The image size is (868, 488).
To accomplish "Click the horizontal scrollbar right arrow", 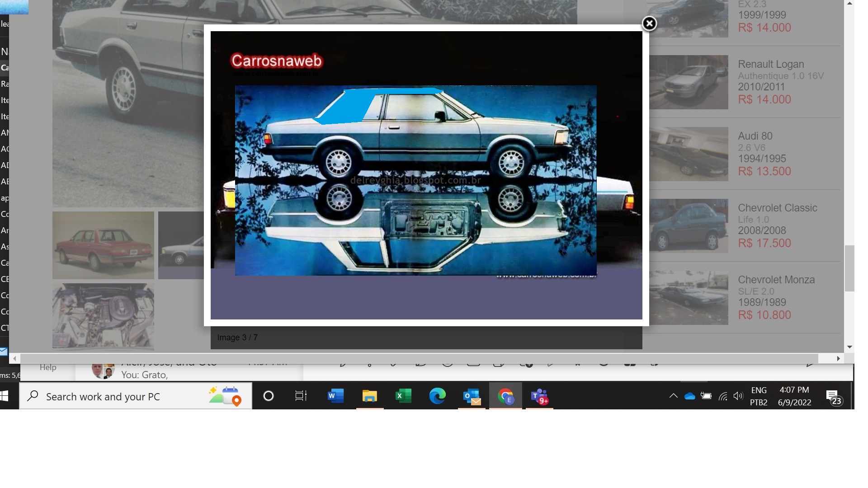I will point(838,358).
